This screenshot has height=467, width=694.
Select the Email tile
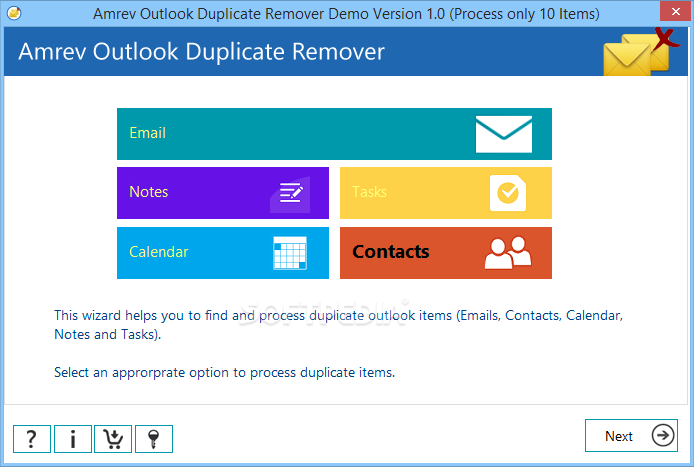(334, 134)
